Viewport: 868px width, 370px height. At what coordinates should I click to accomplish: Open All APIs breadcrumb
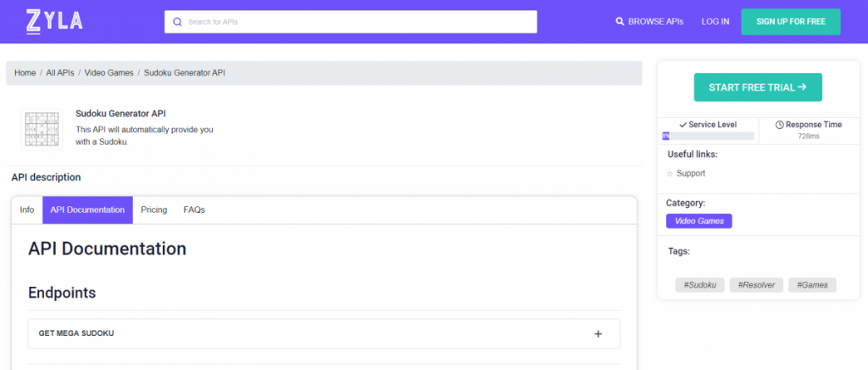click(x=60, y=73)
